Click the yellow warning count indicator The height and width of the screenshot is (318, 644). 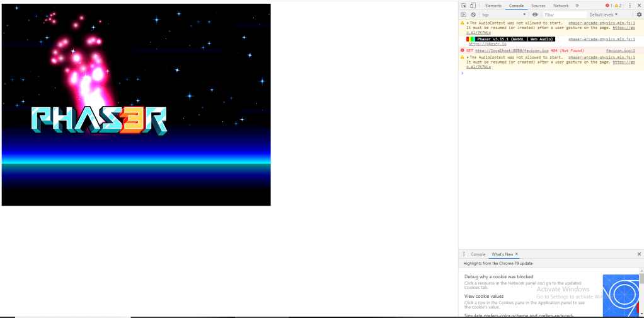[x=619, y=6]
